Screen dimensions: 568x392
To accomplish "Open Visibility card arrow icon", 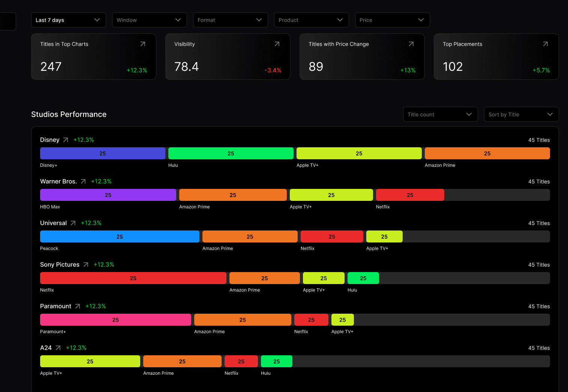I will click(277, 44).
